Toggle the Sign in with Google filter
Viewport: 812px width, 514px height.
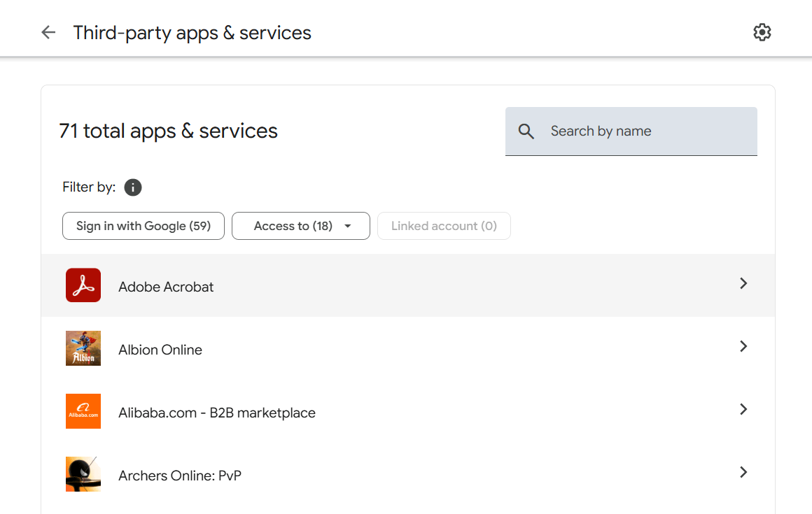[143, 226]
